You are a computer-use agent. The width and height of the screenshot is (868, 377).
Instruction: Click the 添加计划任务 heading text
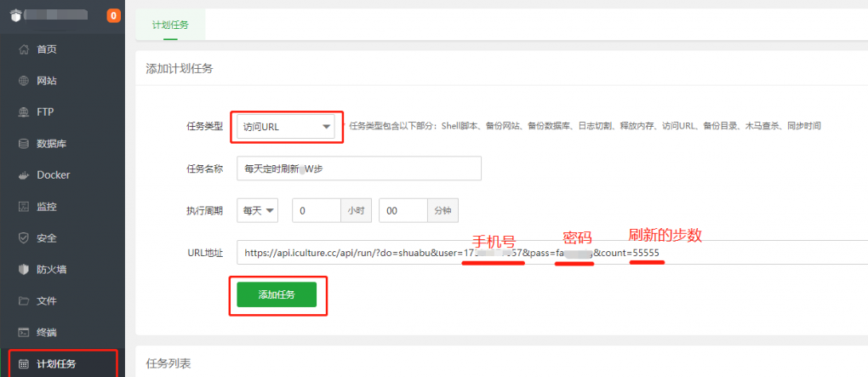pos(180,69)
